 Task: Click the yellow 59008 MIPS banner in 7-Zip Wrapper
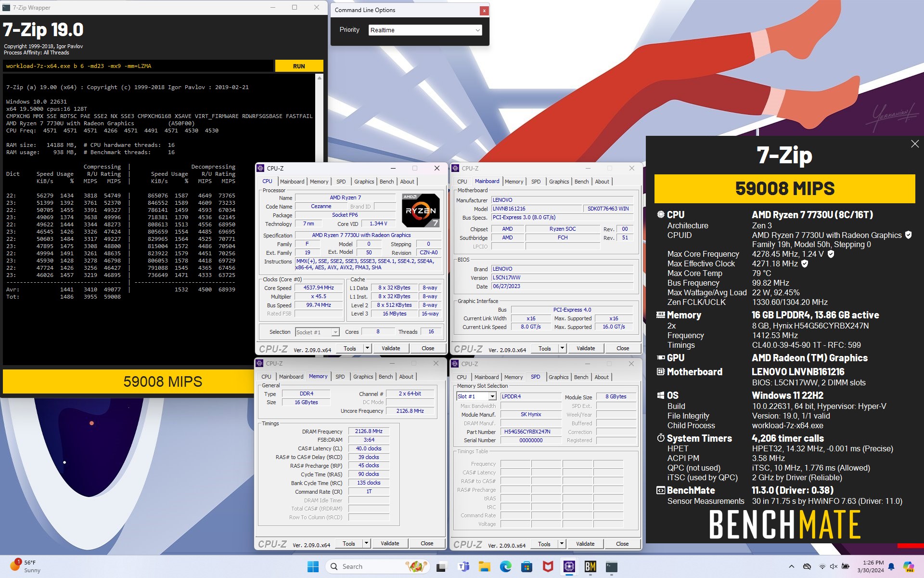click(128, 381)
